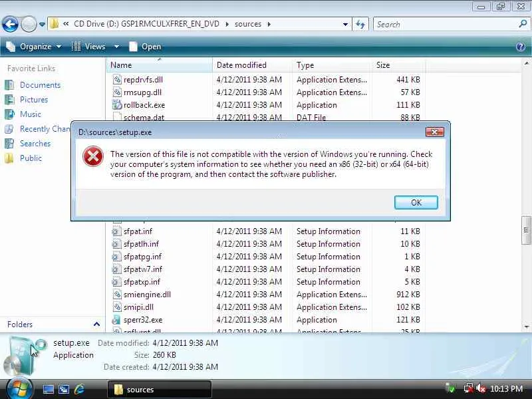Sort by the Name column header

(160, 65)
